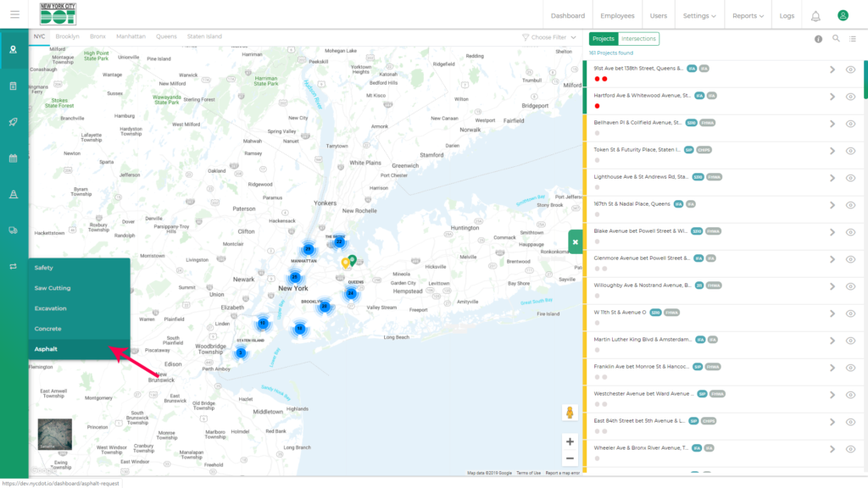Image resolution: width=868 pixels, height=488 pixels.
Task: Select Asphalt from the sidebar flyout menu
Action: 46,349
